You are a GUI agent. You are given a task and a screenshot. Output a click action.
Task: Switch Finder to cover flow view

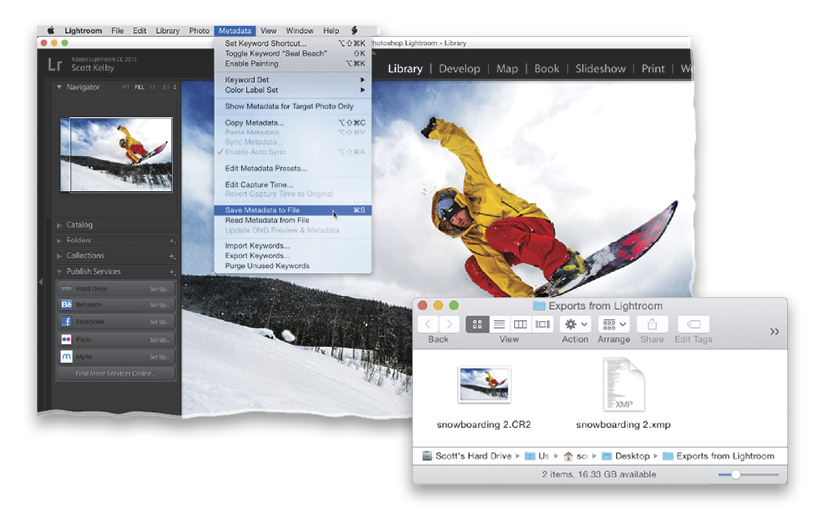click(542, 324)
